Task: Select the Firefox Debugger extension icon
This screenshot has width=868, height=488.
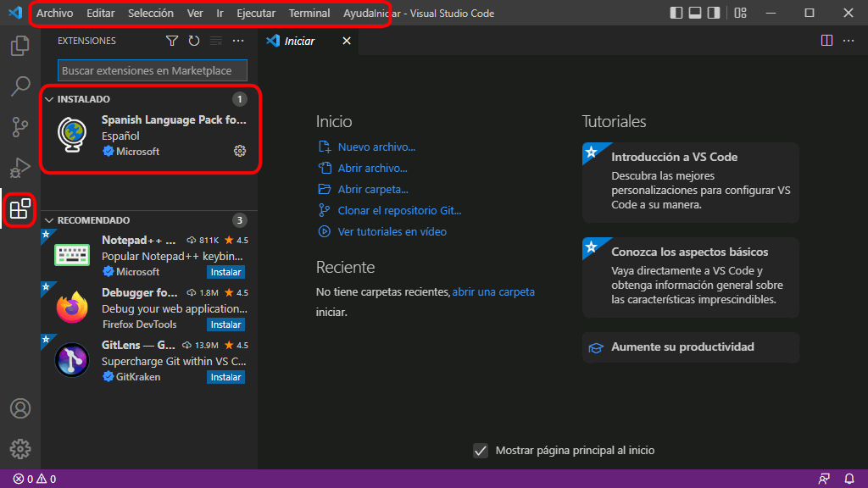Action: [72, 307]
